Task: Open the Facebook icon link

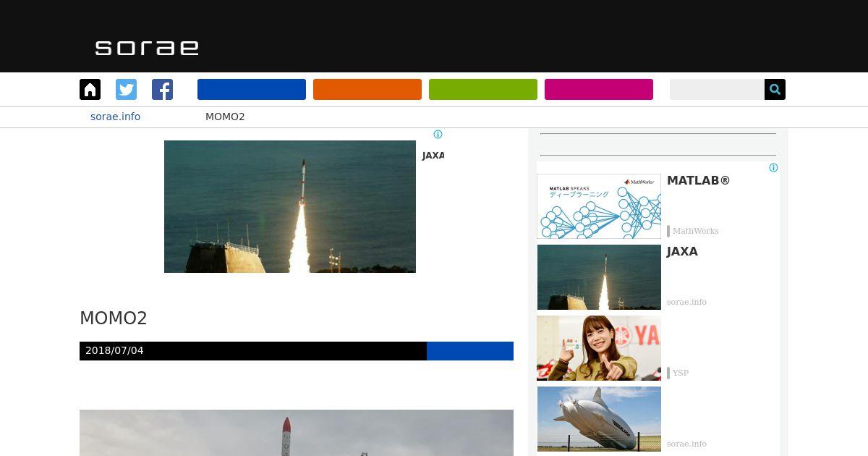Action: pyautogui.click(x=162, y=90)
